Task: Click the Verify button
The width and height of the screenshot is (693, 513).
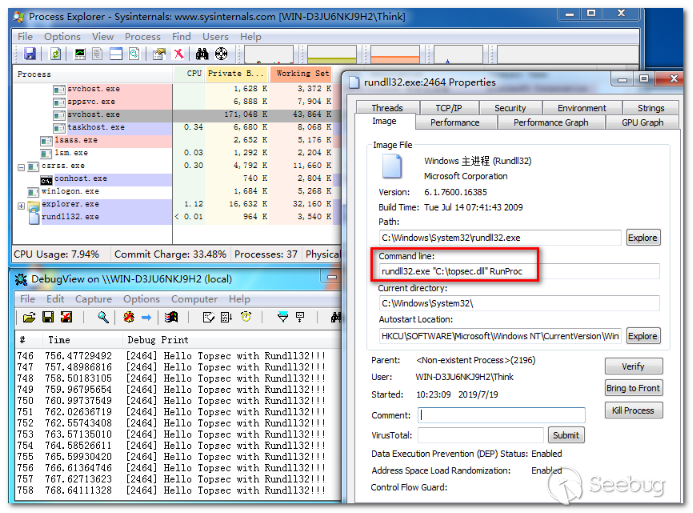Action: click(x=633, y=367)
